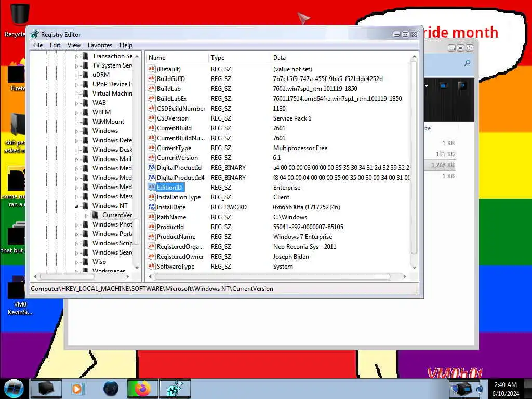Open the Help menu
The height and width of the screenshot is (399, 532).
point(126,45)
